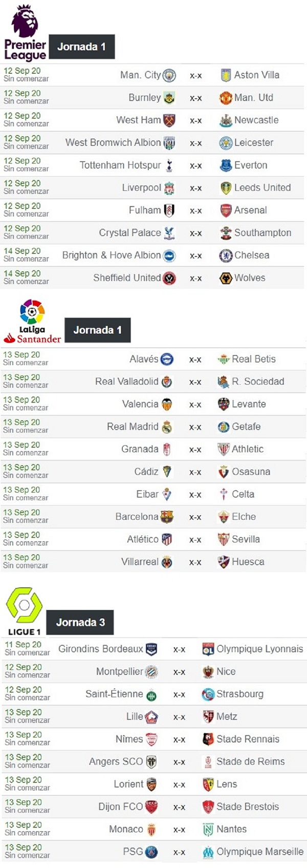Click the PSG club crest

coord(151,852)
